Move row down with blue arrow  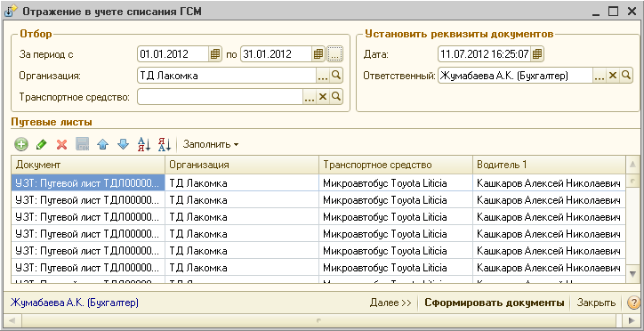coord(123,144)
